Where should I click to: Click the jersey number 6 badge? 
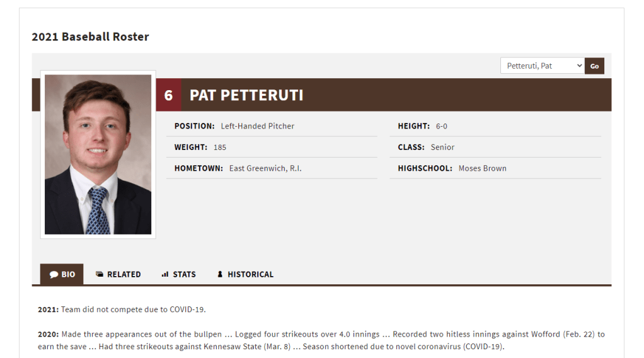(168, 95)
